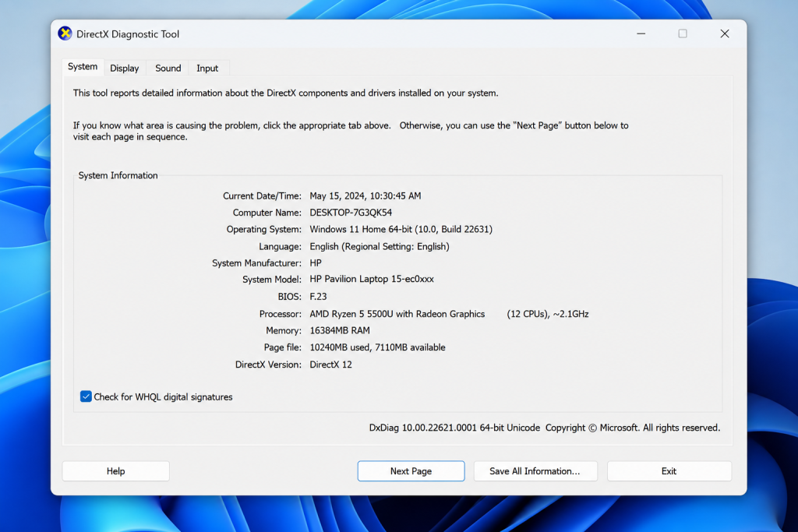Open the Input tab

[207, 68]
